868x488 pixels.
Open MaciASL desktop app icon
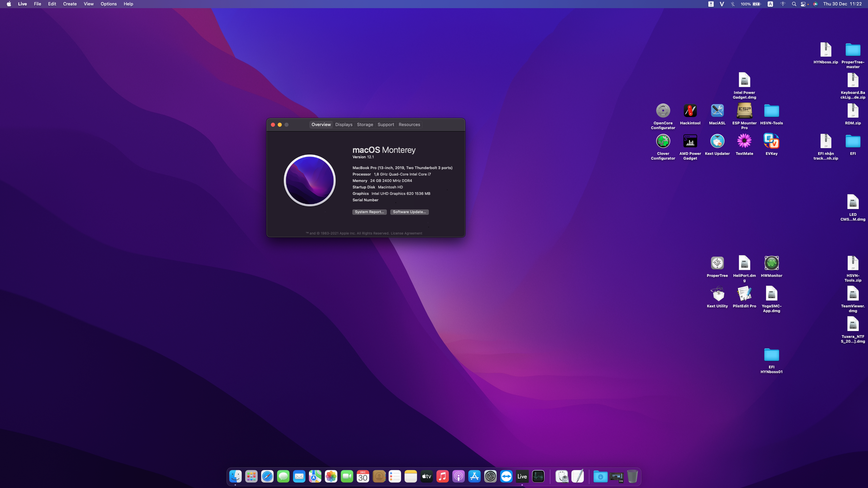pyautogui.click(x=717, y=111)
